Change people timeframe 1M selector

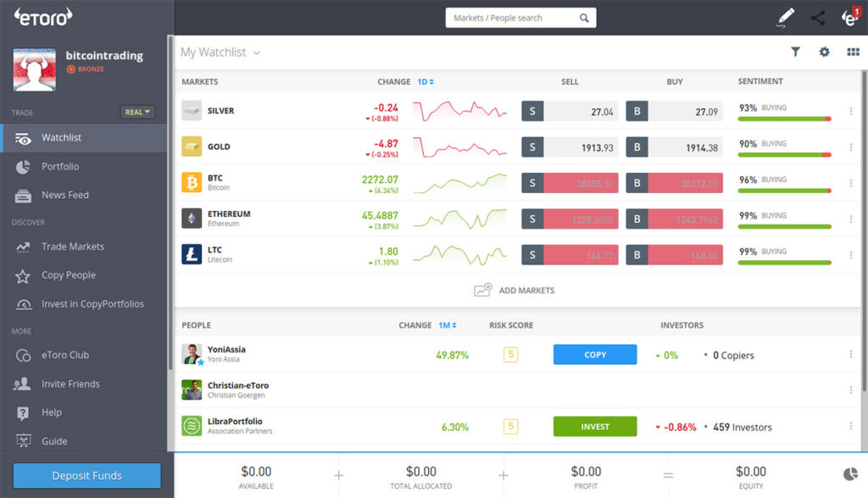448,325
